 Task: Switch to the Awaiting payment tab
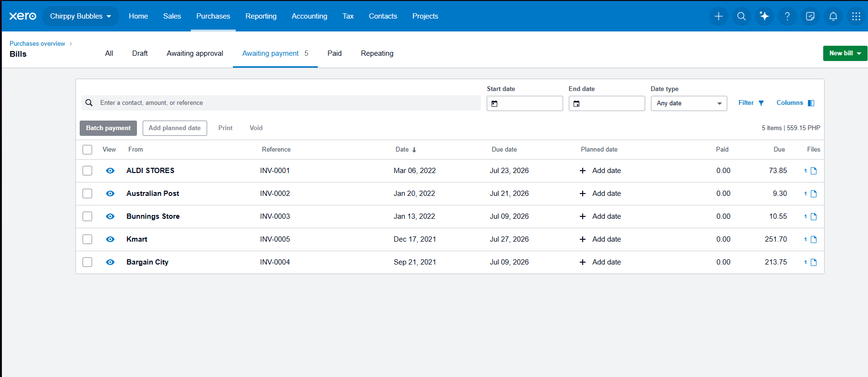[275, 53]
